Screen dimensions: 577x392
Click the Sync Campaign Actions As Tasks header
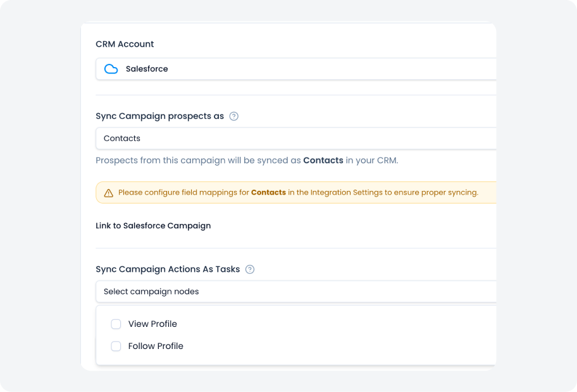[168, 269]
